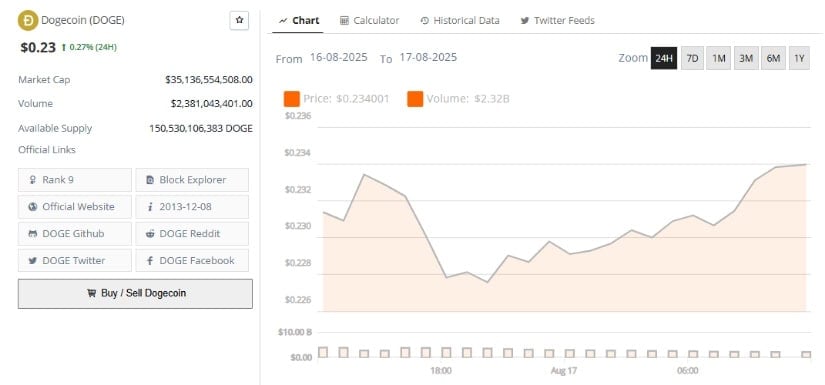Image resolution: width=825 pixels, height=385 pixels.
Task: Select the 24H zoom range
Action: tap(664, 58)
